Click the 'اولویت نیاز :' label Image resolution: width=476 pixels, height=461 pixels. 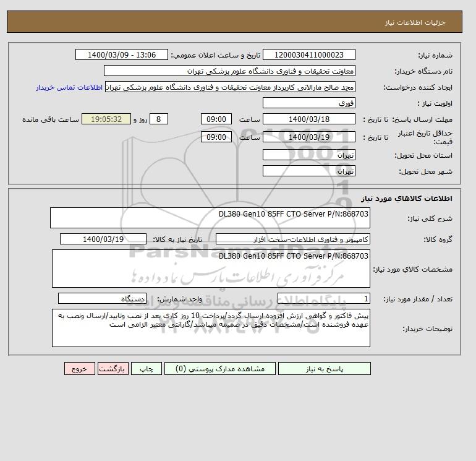pyautogui.click(x=435, y=103)
